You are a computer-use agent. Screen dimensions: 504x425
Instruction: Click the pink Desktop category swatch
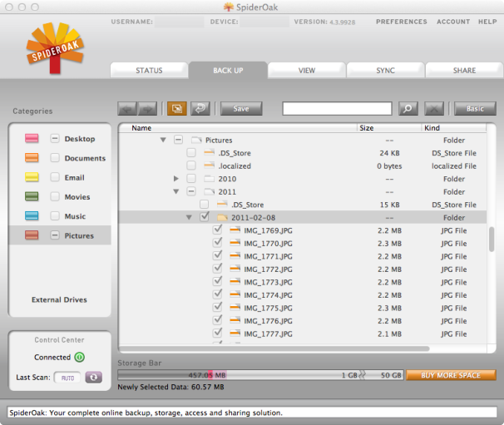pyautogui.click(x=32, y=139)
